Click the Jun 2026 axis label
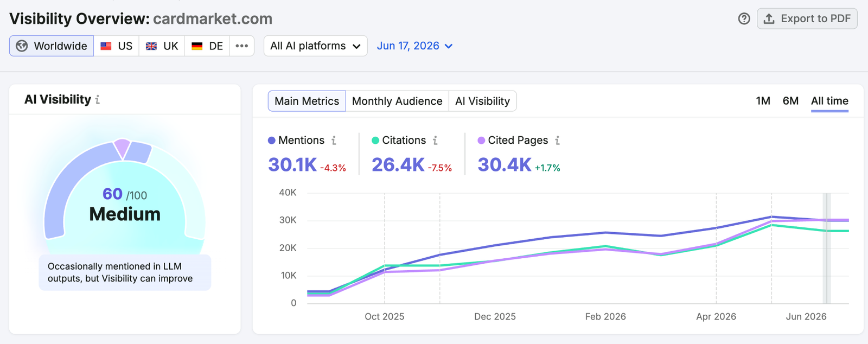This screenshot has height=344, width=868. tap(806, 316)
